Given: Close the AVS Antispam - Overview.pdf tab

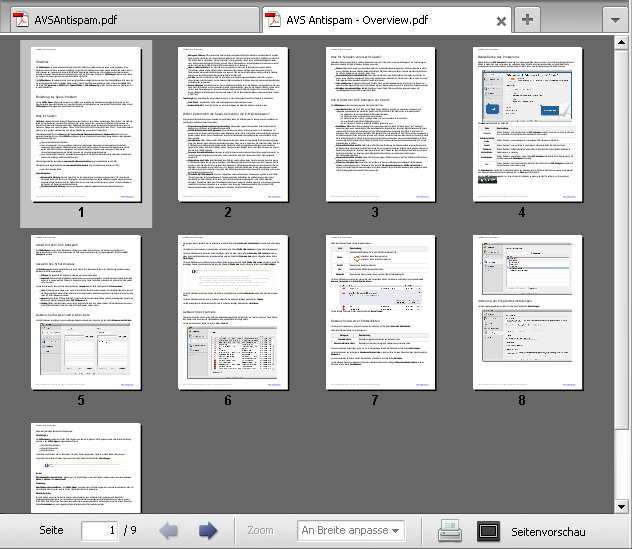Looking at the screenshot, I should click(x=501, y=21).
